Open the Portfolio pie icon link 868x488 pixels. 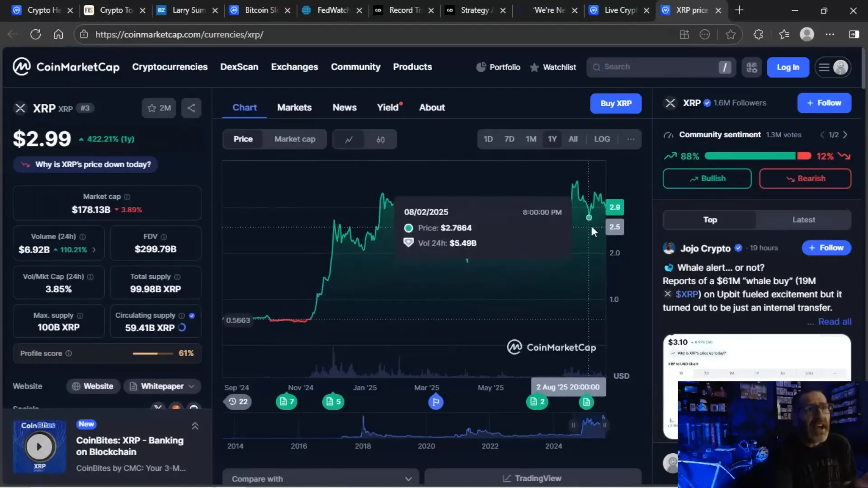pos(498,67)
